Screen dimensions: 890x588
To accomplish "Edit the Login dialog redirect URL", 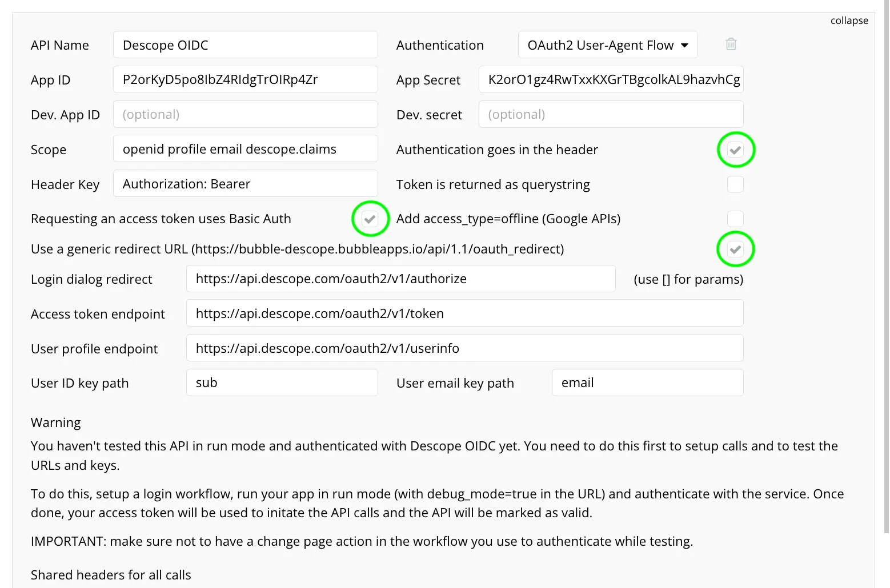I will click(400, 279).
